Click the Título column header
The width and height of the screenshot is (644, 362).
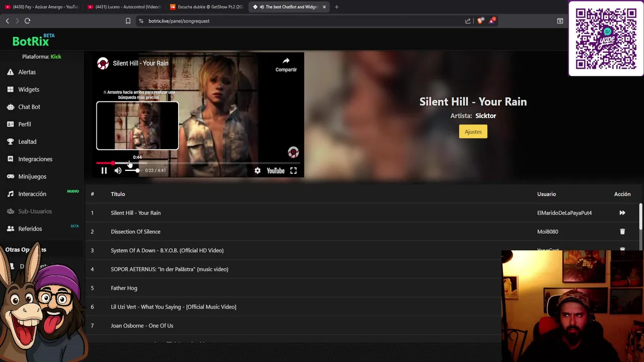point(118,194)
